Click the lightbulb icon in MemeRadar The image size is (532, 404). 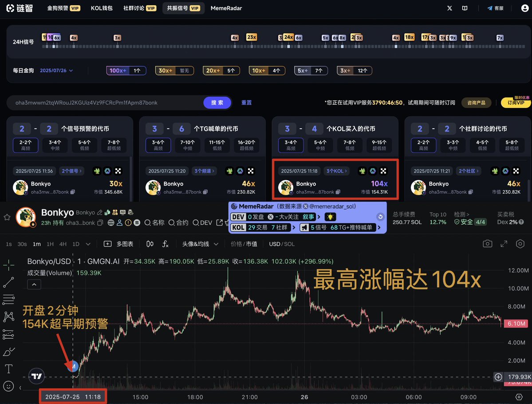330,217
